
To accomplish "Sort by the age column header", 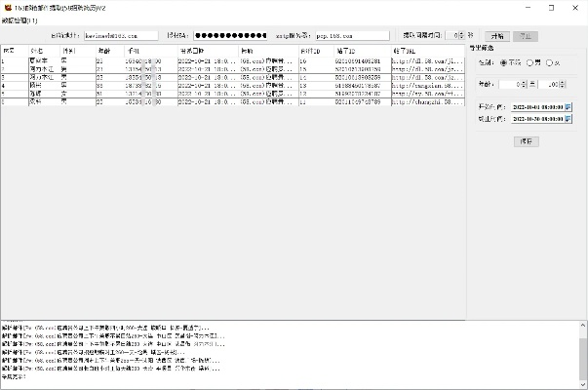I will [107, 50].
